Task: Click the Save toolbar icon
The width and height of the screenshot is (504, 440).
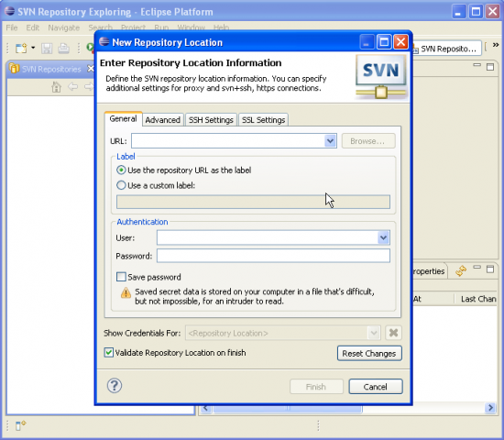Action: point(47,49)
